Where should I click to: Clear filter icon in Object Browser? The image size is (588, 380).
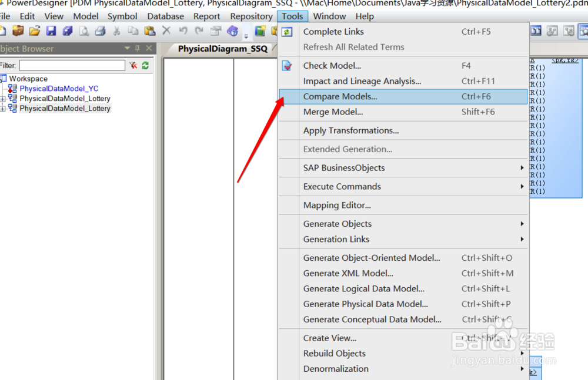(x=133, y=66)
